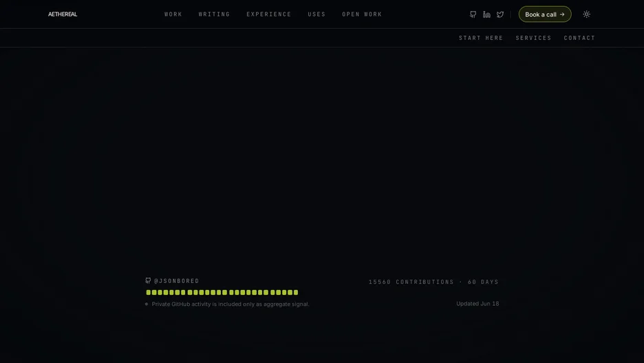Open the GitHub profile icon in header
Viewport: 644px width, 363px height.
pyautogui.click(x=473, y=14)
